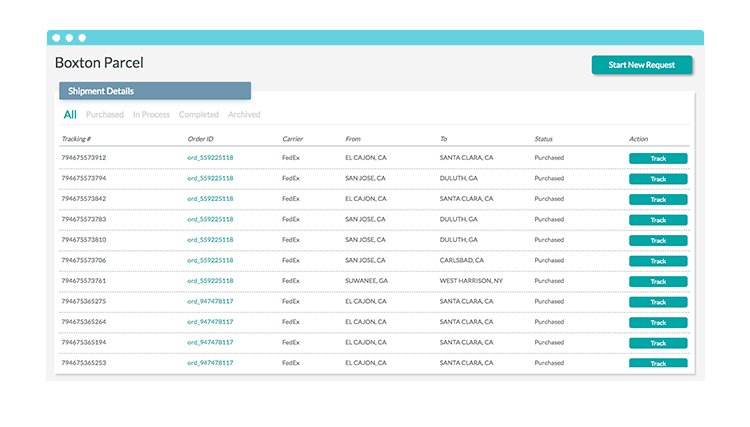This screenshot has width=750, height=427.
Task: Track shipment 794675573842
Action: click(658, 199)
